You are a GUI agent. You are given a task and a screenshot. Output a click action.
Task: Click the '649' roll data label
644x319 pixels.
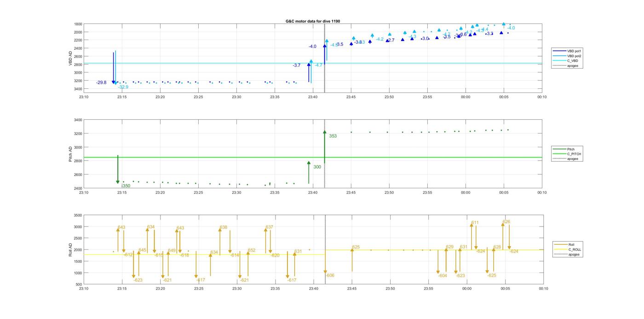[172, 250]
